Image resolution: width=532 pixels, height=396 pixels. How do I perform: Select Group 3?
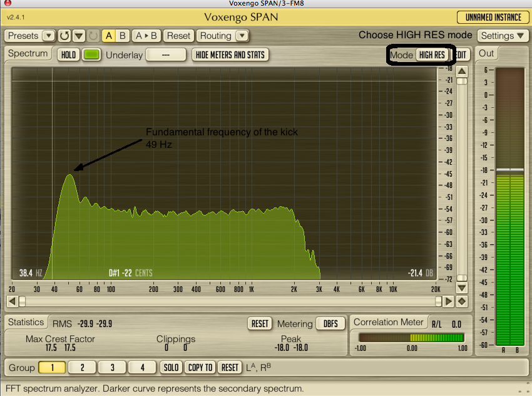(x=112, y=367)
